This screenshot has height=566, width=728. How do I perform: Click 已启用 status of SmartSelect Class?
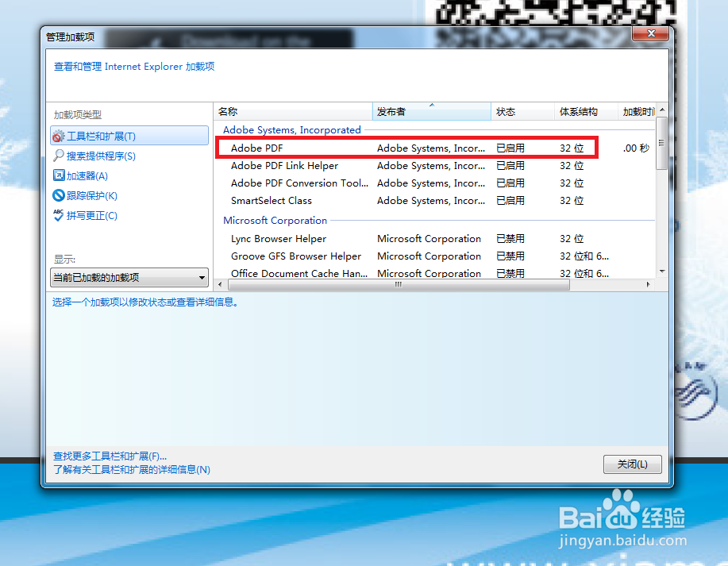pyautogui.click(x=510, y=201)
